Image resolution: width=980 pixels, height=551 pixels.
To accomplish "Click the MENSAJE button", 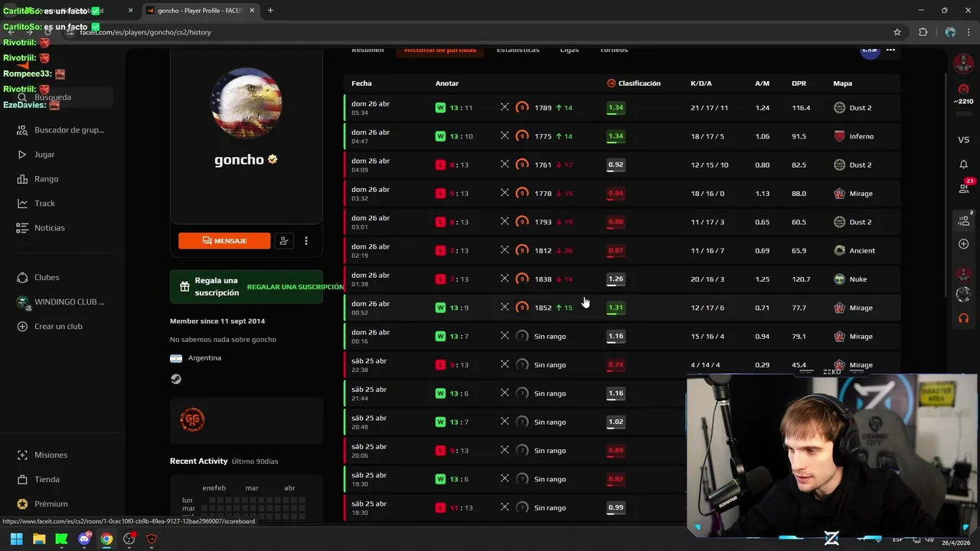I will (x=224, y=240).
